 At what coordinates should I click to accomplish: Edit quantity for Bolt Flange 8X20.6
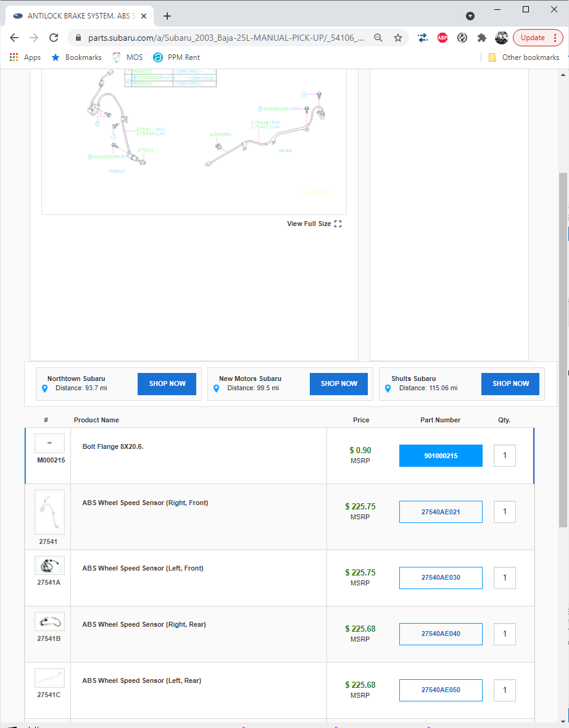coord(505,456)
